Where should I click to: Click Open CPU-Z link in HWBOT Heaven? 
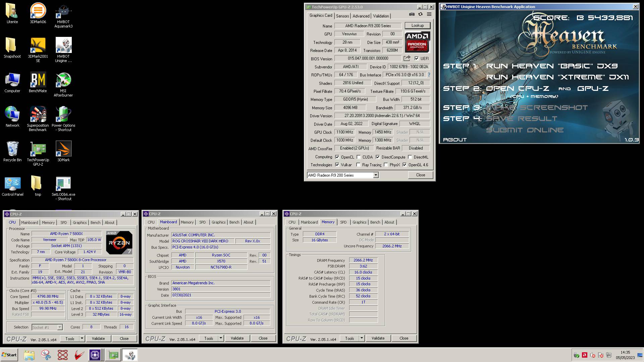pos(518,88)
